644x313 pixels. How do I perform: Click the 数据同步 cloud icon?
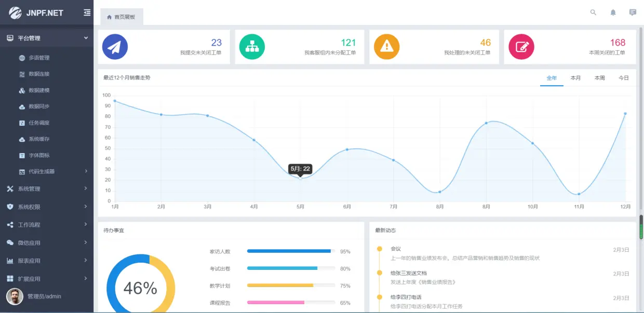click(22, 106)
